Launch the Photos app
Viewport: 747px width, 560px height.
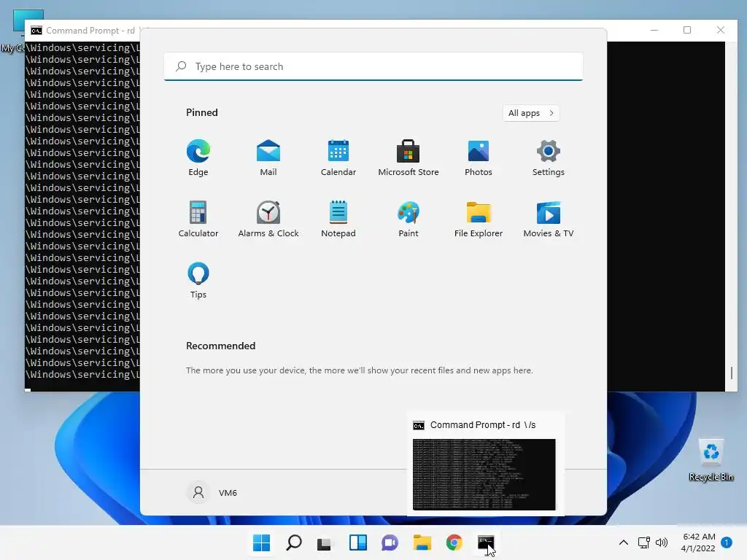coord(479,158)
